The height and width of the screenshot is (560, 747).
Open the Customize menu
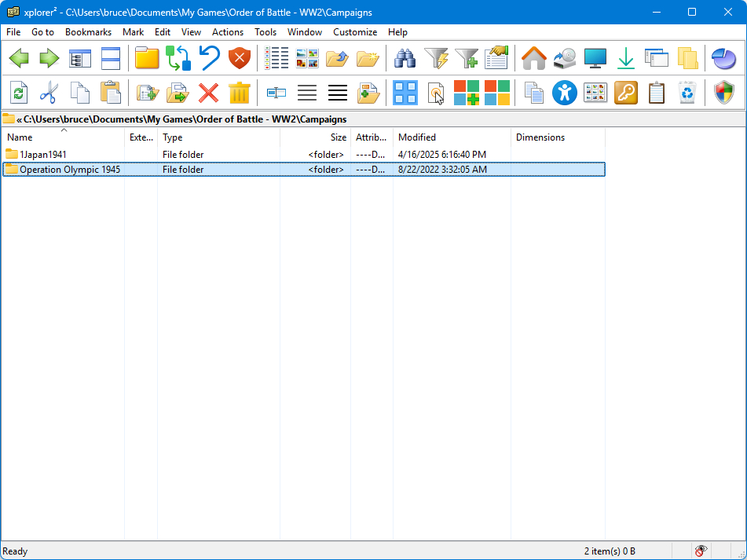point(355,32)
